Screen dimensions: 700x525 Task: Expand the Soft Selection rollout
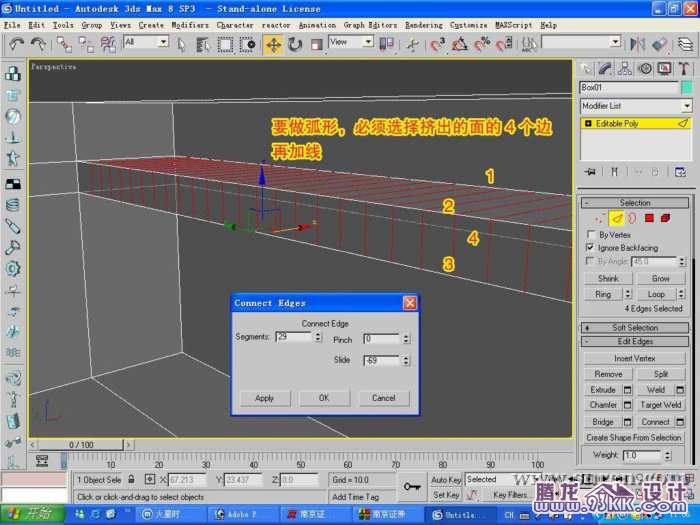pyautogui.click(x=635, y=328)
